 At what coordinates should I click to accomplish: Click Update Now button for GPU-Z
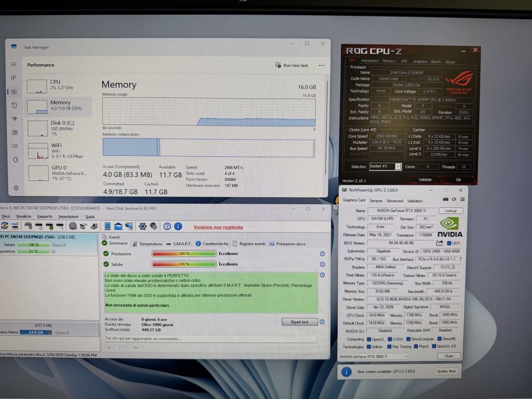coord(446,371)
